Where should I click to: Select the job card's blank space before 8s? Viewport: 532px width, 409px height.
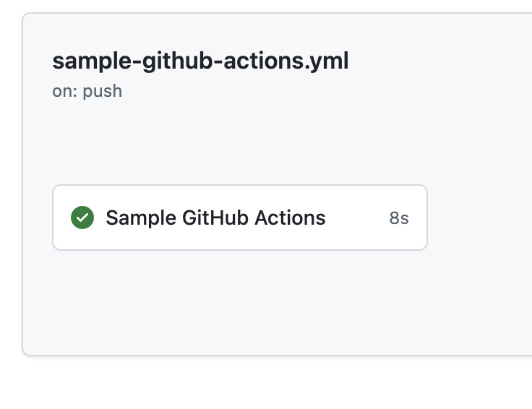[x=357, y=218]
